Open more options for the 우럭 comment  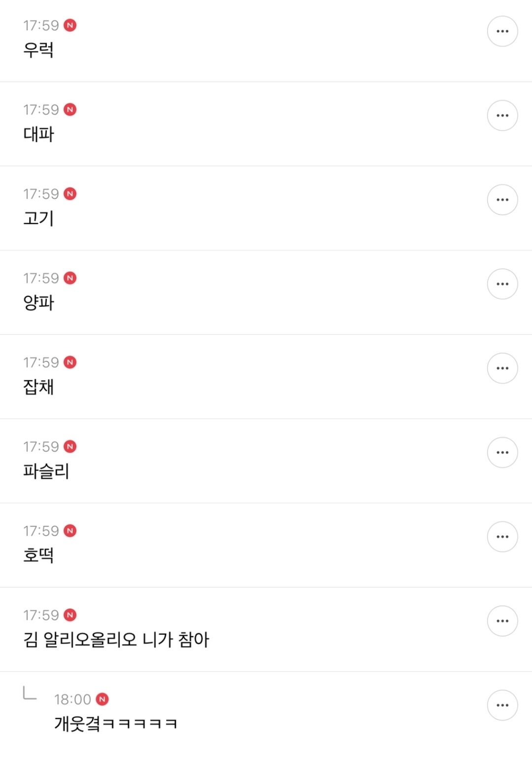pos(502,31)
